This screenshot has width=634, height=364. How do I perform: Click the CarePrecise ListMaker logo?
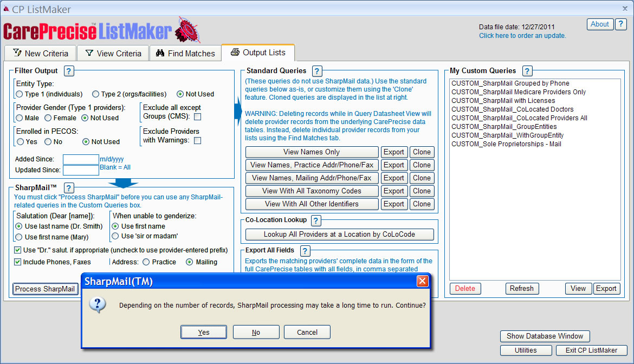[x=101, y=31]
